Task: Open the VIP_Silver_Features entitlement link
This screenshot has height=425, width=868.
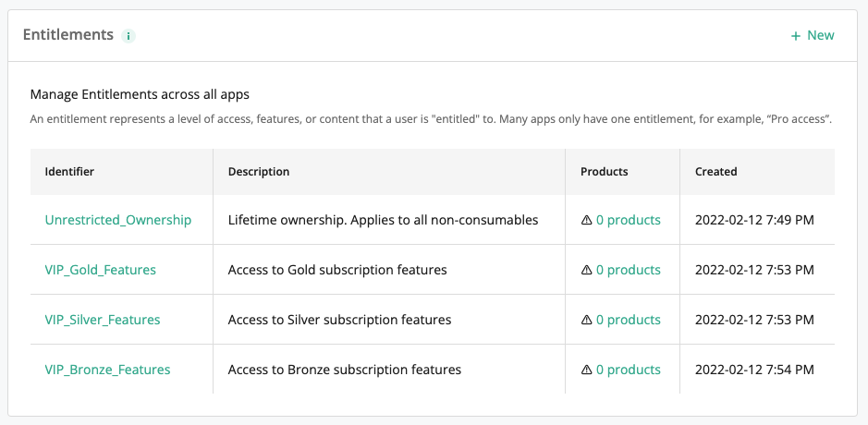Action: (x=103, y=320)
